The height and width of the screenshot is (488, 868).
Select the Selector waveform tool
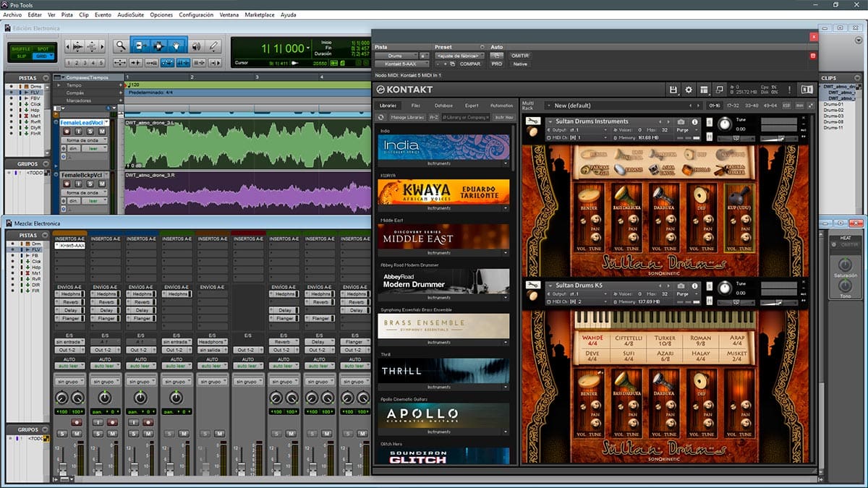pyautogui.click(x=158, y=46)
